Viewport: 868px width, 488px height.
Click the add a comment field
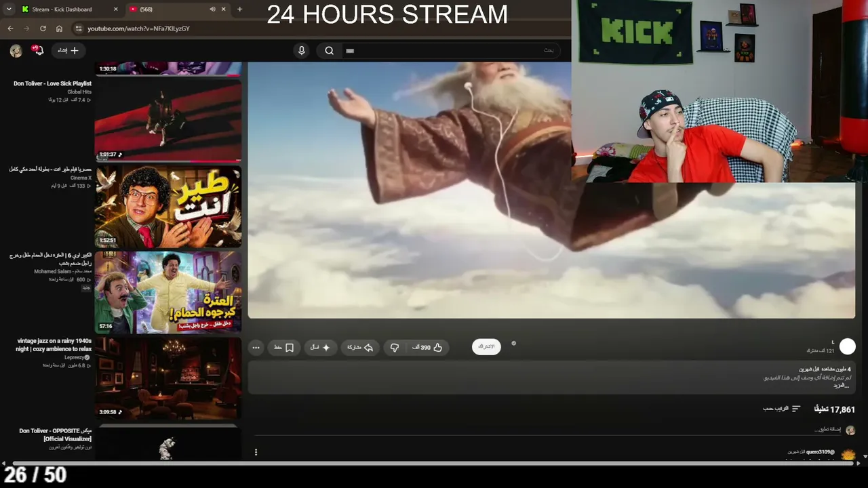[827, 430]
